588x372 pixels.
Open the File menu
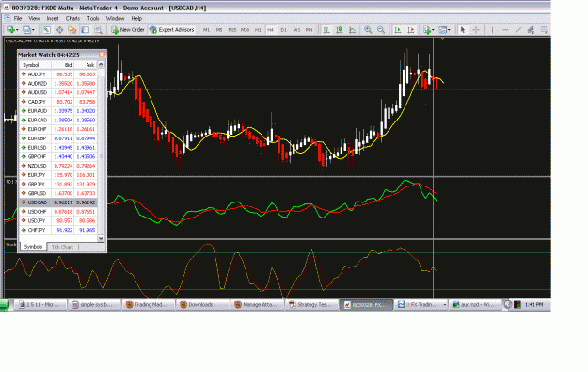[18, 18]
